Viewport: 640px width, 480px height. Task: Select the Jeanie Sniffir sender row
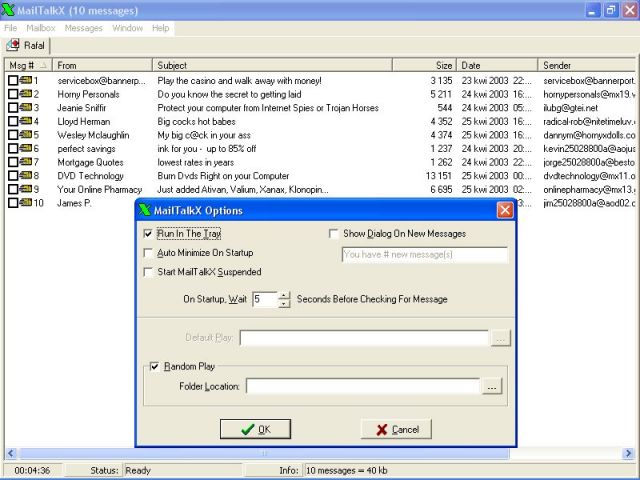(82, 108)
